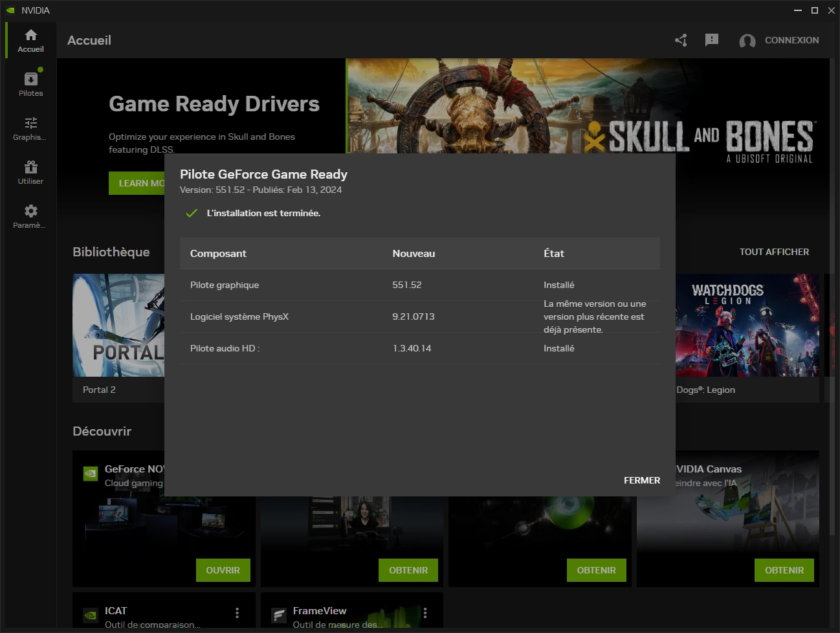Select the Pilote graphique row label

(225, 285)
